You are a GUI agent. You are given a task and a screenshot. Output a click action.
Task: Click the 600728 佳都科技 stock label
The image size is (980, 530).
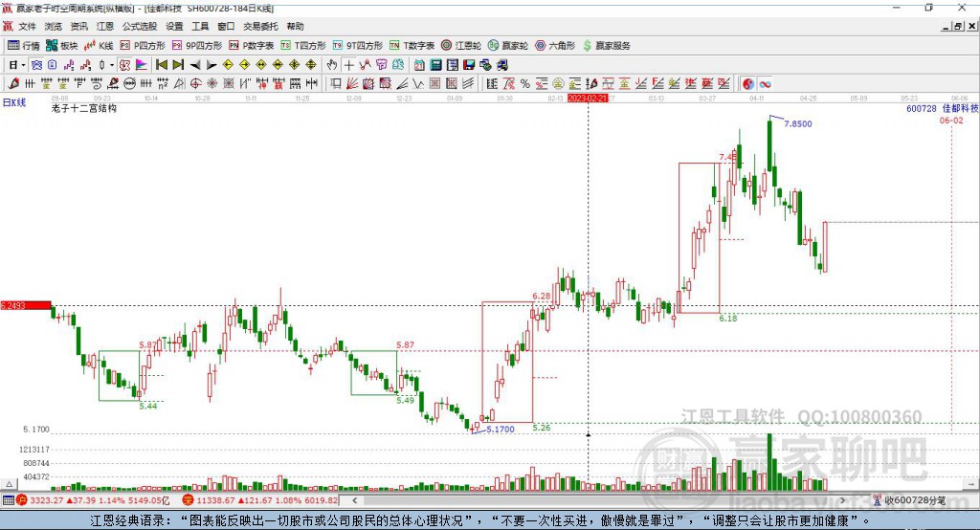pyautogui.click(x=942, y=109)
